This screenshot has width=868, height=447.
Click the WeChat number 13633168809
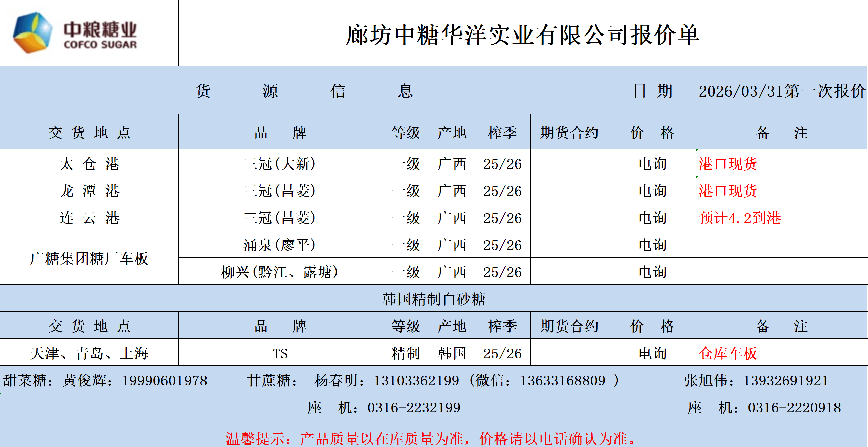click(x=563, y=381)
